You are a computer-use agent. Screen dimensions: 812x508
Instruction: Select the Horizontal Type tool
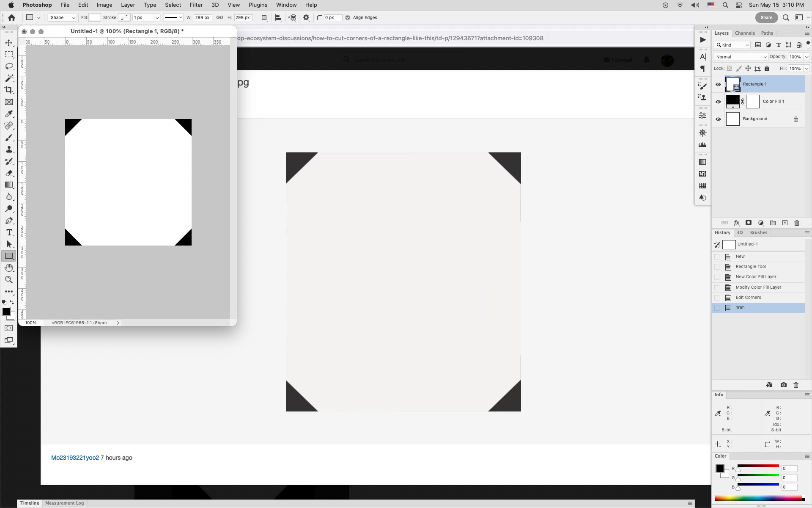click(9, 232)
